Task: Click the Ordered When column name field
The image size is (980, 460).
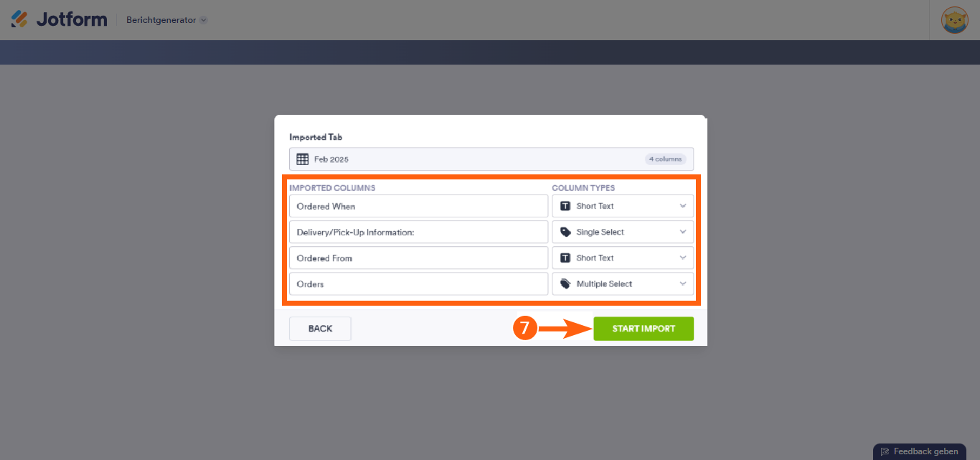Action: tap(418, 206)
